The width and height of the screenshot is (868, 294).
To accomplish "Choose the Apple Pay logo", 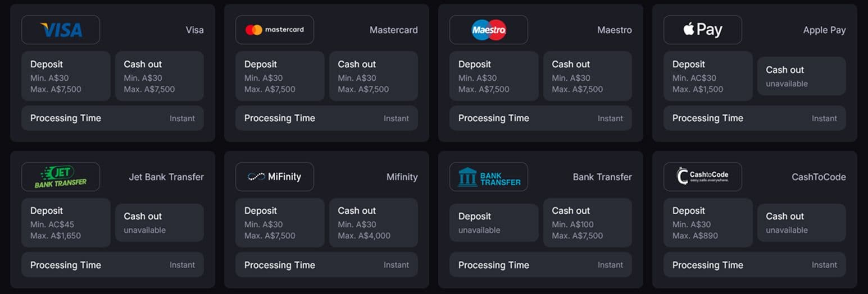I will click(x=703, y=30).
